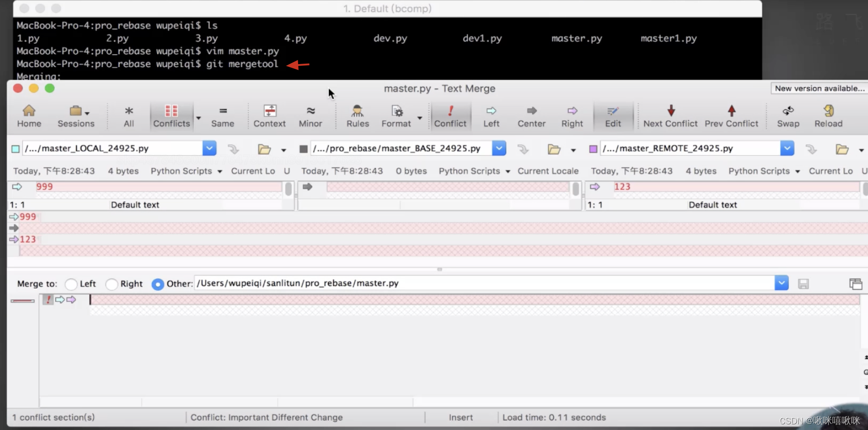Screen dimensions: 868x430
Task: Click left pane Python Scripts format dropdown
Action: click(x=186, y=171)
